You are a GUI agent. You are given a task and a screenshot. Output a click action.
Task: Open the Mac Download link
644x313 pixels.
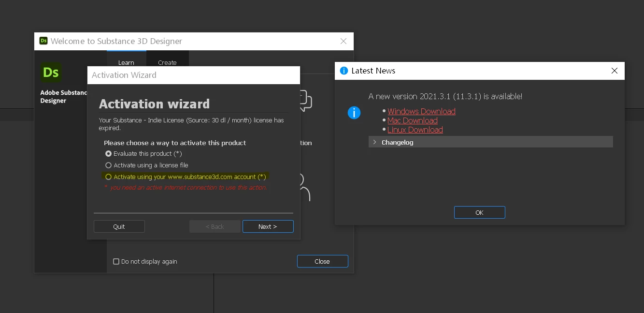click(x=413, y=120)
